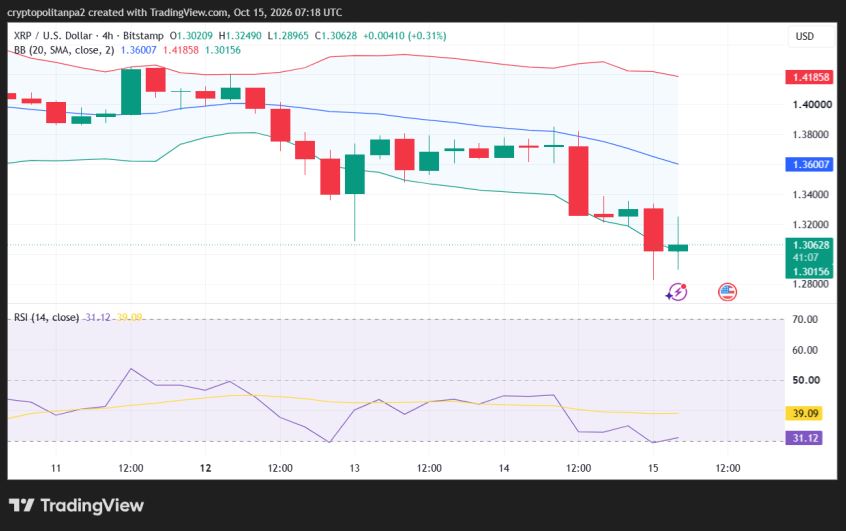This screenshot has width=846, height=531.
Task: Click the 60.00 RSI axis label
Action: coord(805,350)
